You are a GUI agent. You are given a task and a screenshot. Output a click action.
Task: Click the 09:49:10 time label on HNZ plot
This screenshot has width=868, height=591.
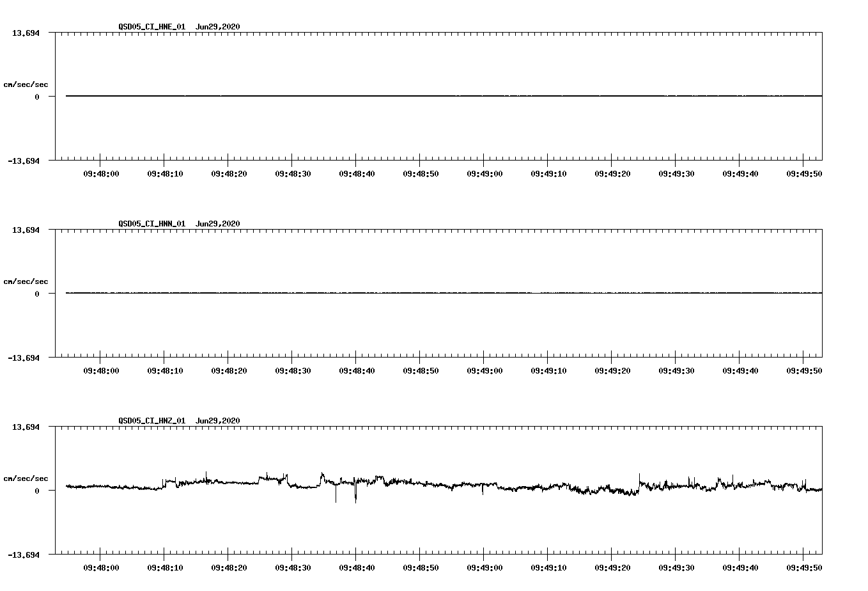point(548,568)
